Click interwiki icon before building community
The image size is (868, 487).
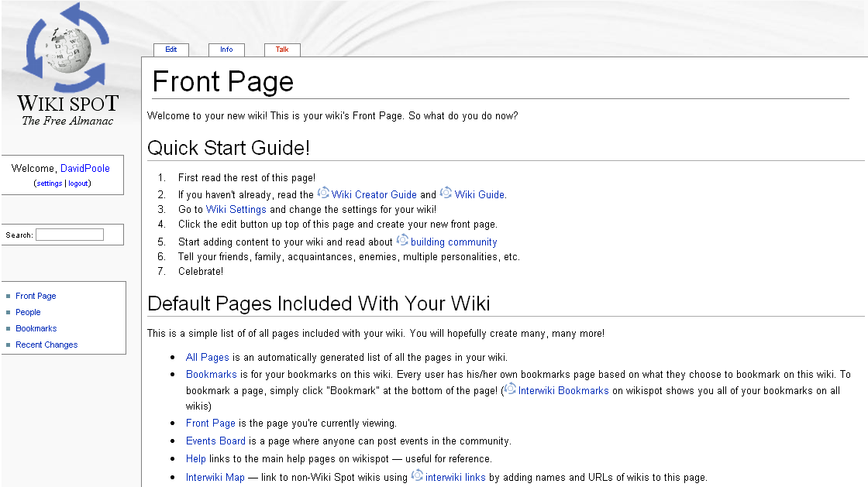tap(402, 240)
